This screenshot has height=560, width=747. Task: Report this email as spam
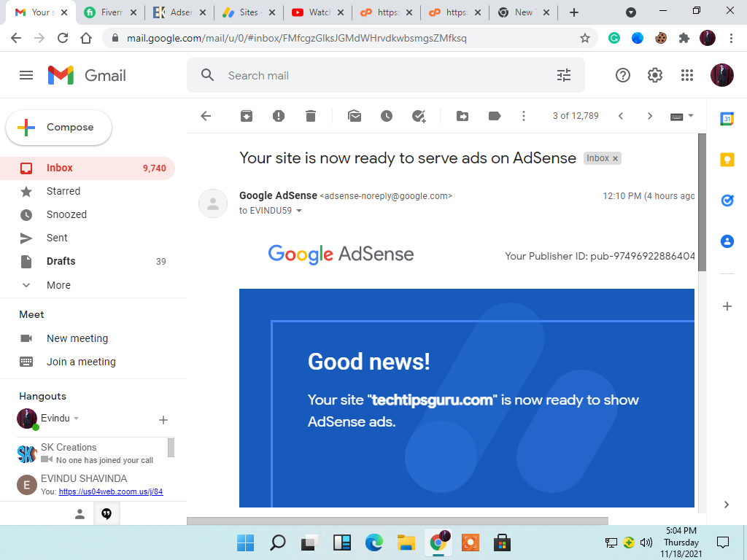(x=279, y=116)
